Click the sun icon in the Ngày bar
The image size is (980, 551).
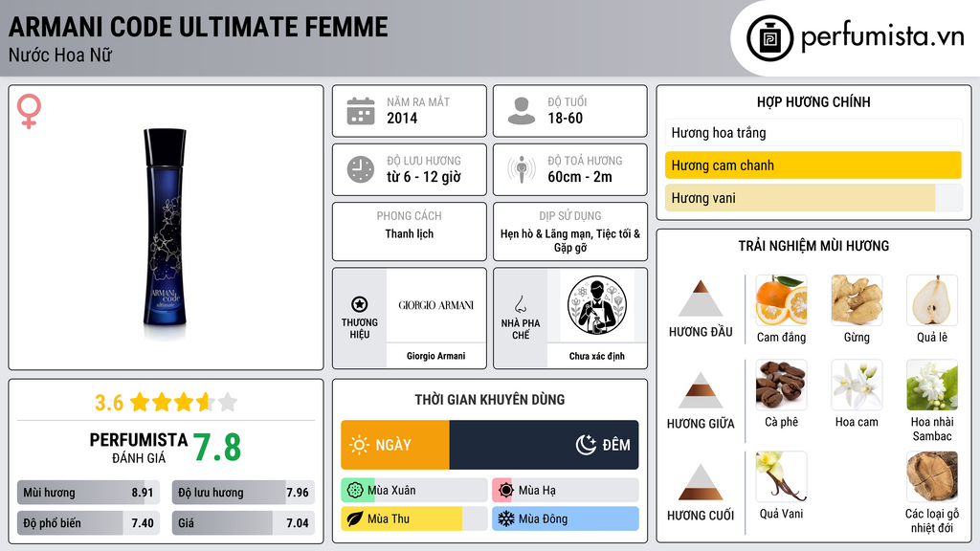[360, 445]
